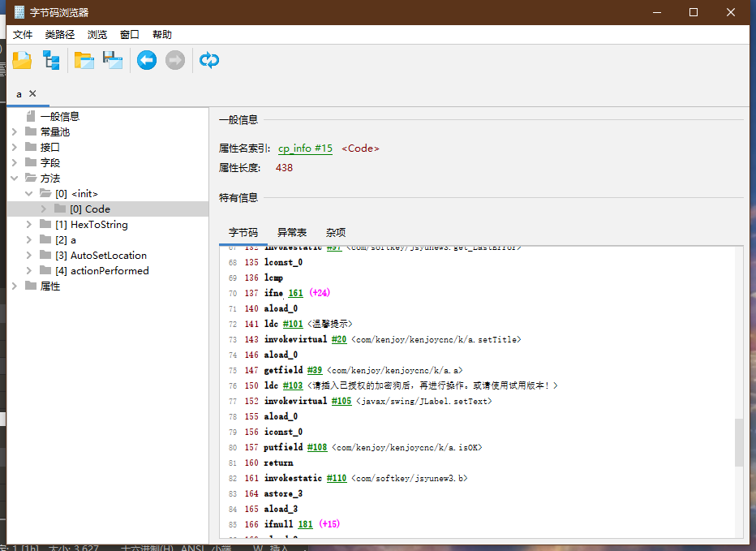756x551 pixels.
Task: Follow ifne jump target 161 link
Action: click(x=295, y=293)
